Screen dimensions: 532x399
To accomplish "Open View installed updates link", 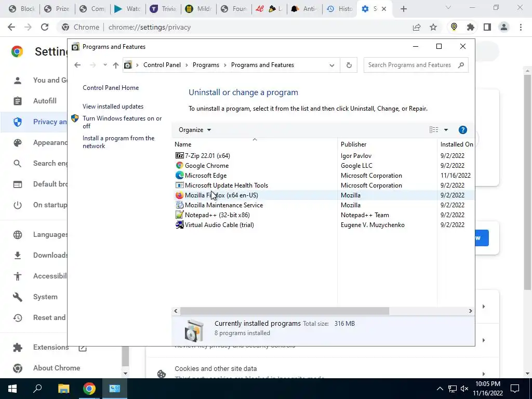I will (x=113, y=106).
